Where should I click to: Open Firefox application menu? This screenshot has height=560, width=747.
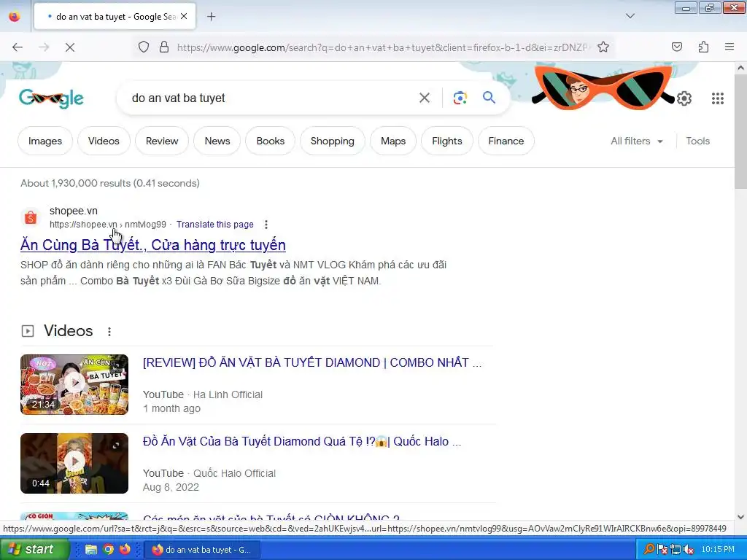click(729, 47)
